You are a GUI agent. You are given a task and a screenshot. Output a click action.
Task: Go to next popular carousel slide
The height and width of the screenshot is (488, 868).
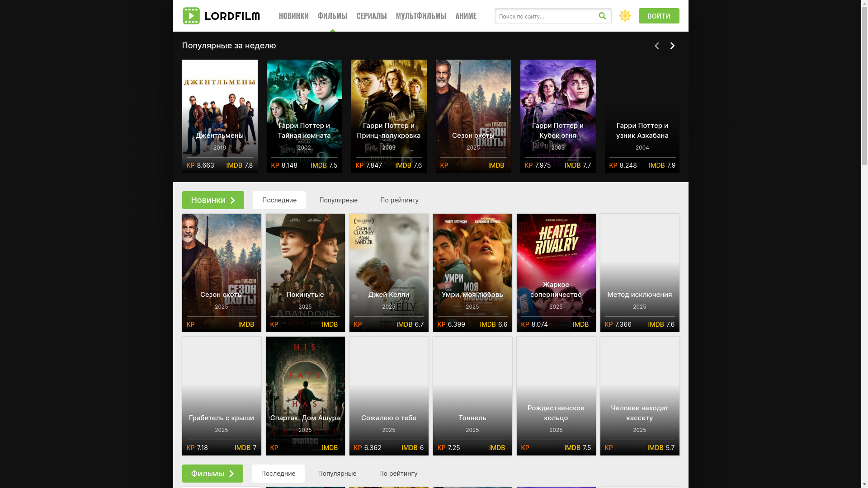pyautogui.click(x=672, y=46)
